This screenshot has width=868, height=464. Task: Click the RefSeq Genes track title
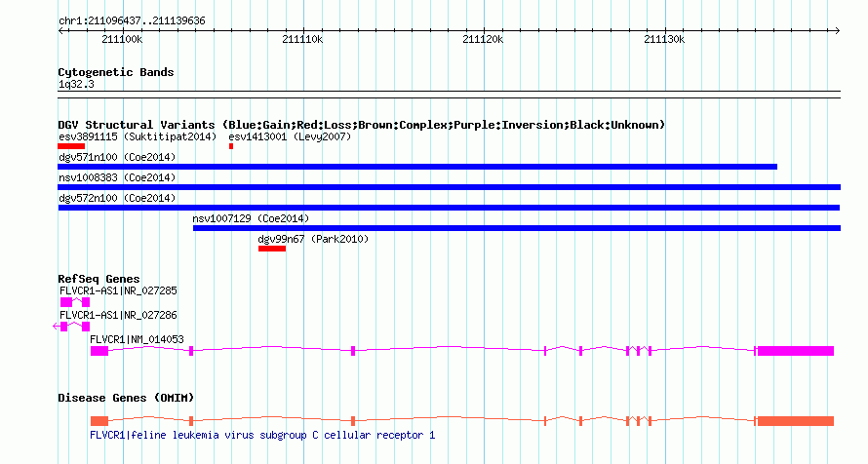point(99,279)
